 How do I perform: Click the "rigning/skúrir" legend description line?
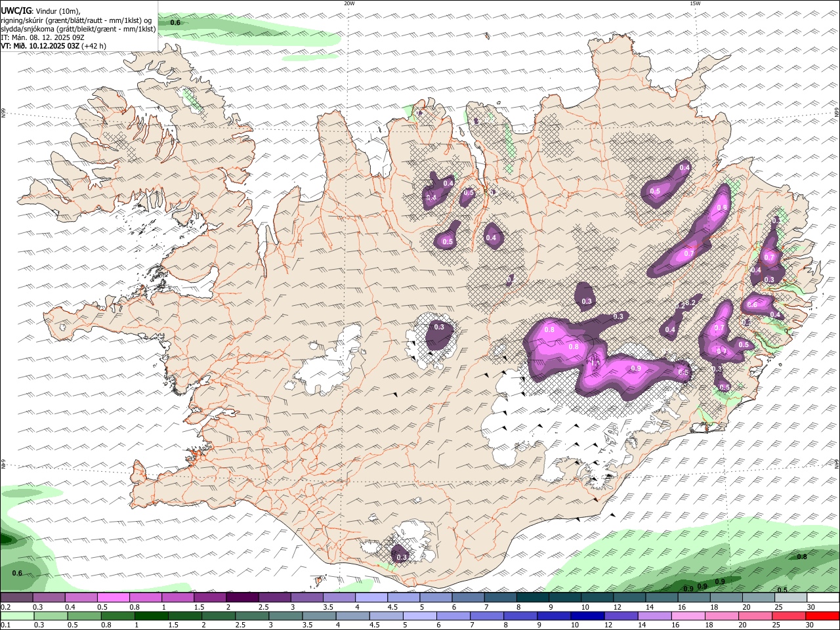click(x=76, y=20)
